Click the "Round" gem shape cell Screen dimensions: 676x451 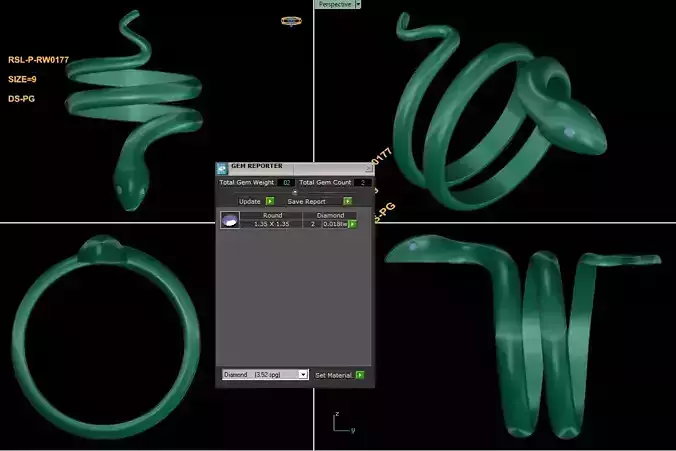point(272,215)
